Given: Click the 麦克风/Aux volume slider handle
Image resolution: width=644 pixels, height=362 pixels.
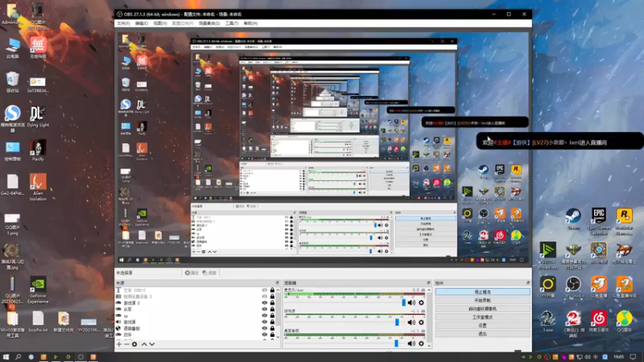Looking at the screenshot, I should (x=403, y=302).
